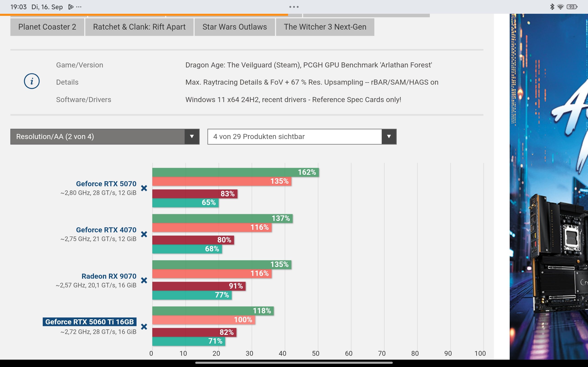Switch to Star Wars Outlaws tab
Image resolution: width=588 pixels, height=367 pixels.
point(235,27)
